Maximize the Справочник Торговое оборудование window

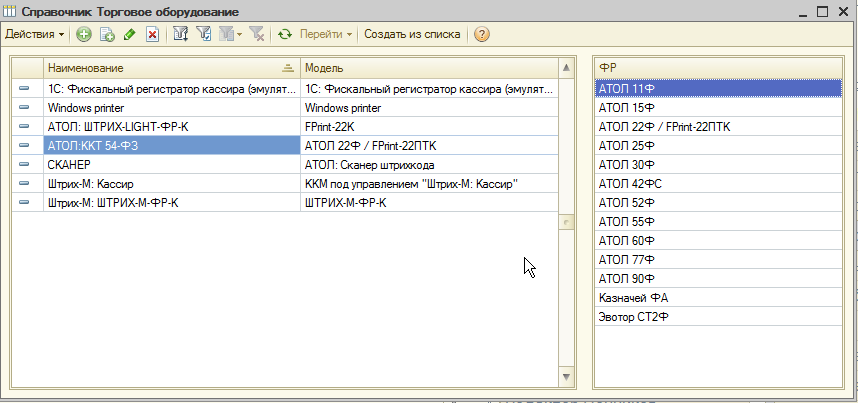point(822,11)
